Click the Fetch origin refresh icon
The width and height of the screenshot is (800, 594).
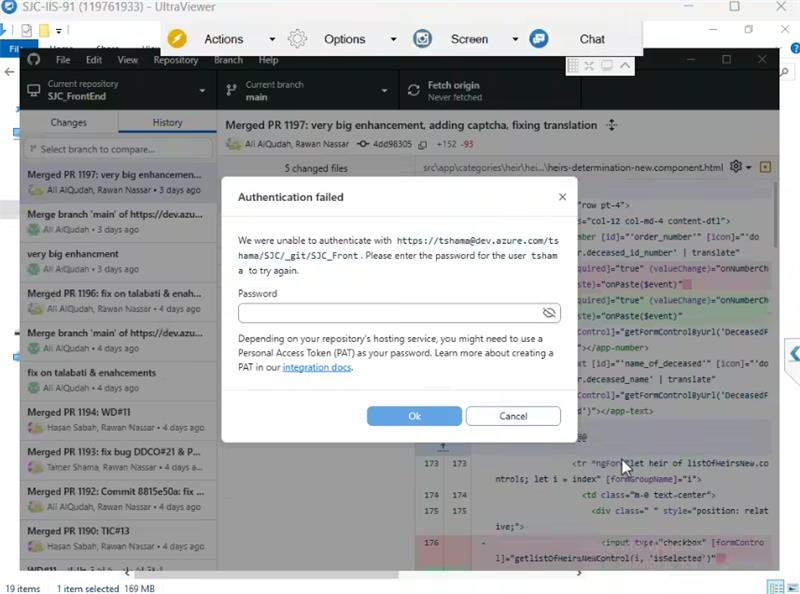[x=414, y=91]
